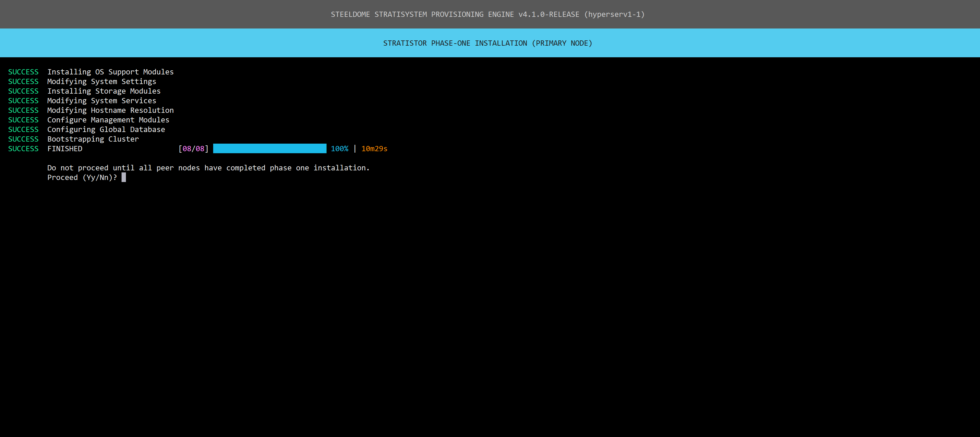Viewport: 980px width, 437px height.
Task: Click the Stratistor Phase-One Installation banner
Action: click(x=487, y=43)
